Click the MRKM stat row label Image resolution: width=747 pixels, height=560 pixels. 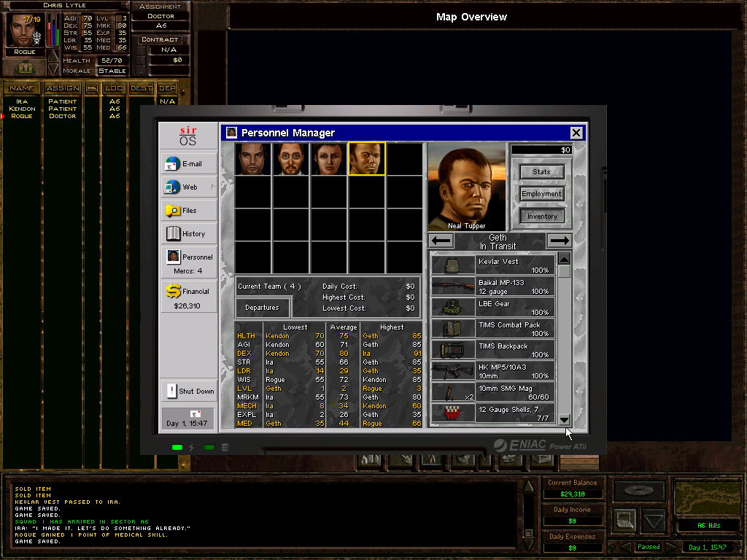tap(248, 397)
